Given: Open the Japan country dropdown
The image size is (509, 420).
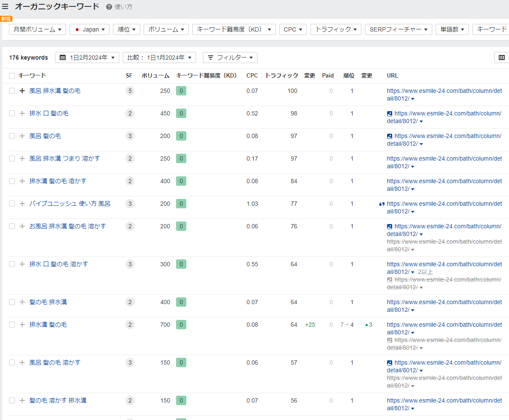Looking at the screenshot, I should (x=90, y=29).
